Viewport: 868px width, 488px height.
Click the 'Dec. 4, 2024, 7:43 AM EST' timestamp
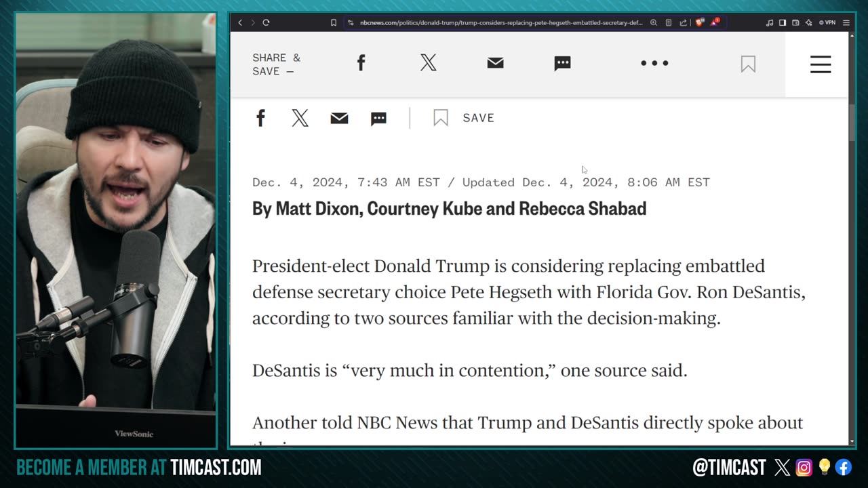pyautogui.click(x=346, y=182)
